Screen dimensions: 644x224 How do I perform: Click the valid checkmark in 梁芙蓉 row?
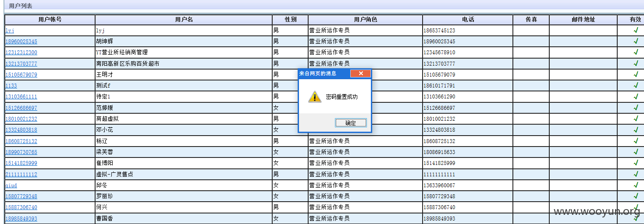(636, 152)
